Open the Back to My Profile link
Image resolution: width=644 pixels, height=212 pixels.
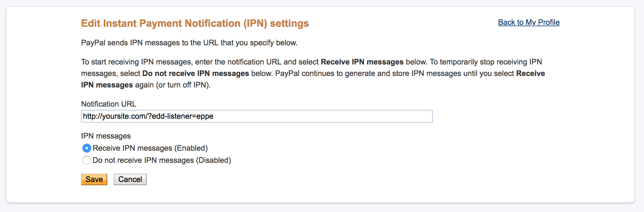pyautogui.click(x=528, y=22)
